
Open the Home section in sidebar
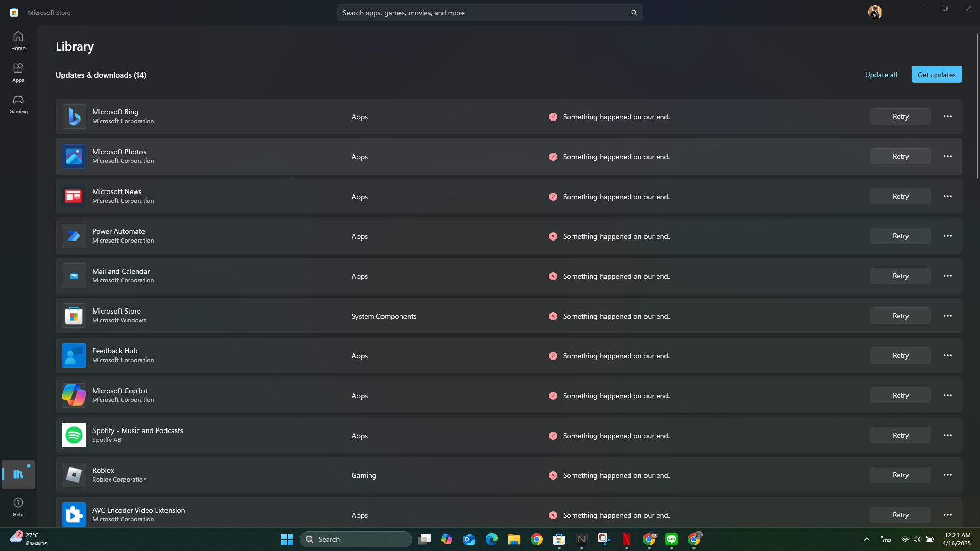tap(18, 41)
